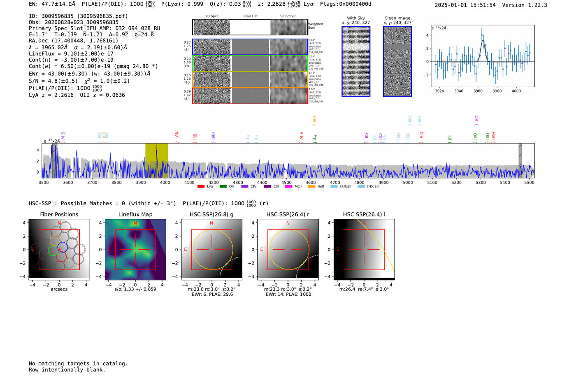The width and height of the screenshot is (576, 392).
Task: Open the Clean Image cutout
Action: 397,61
